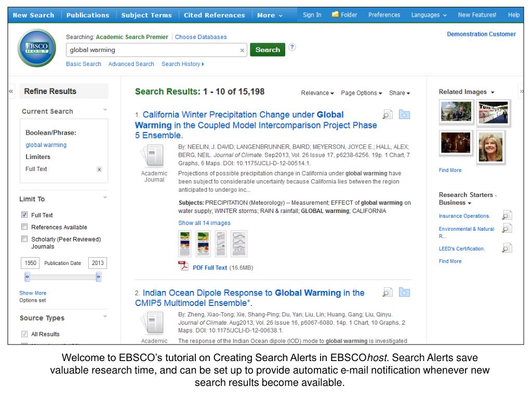532x399 pixels.
Task: Collapse Research Starters - Business section
Action: [469, 203]
